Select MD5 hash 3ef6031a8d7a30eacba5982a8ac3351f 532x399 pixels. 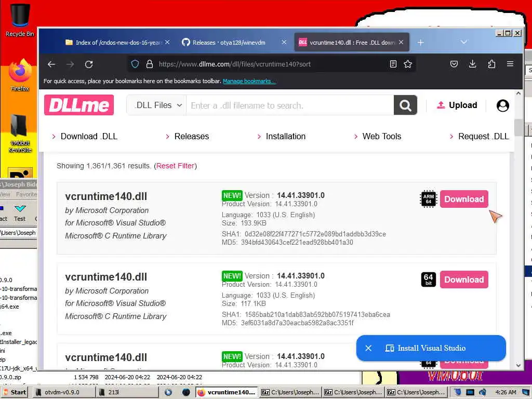[297, 323]
